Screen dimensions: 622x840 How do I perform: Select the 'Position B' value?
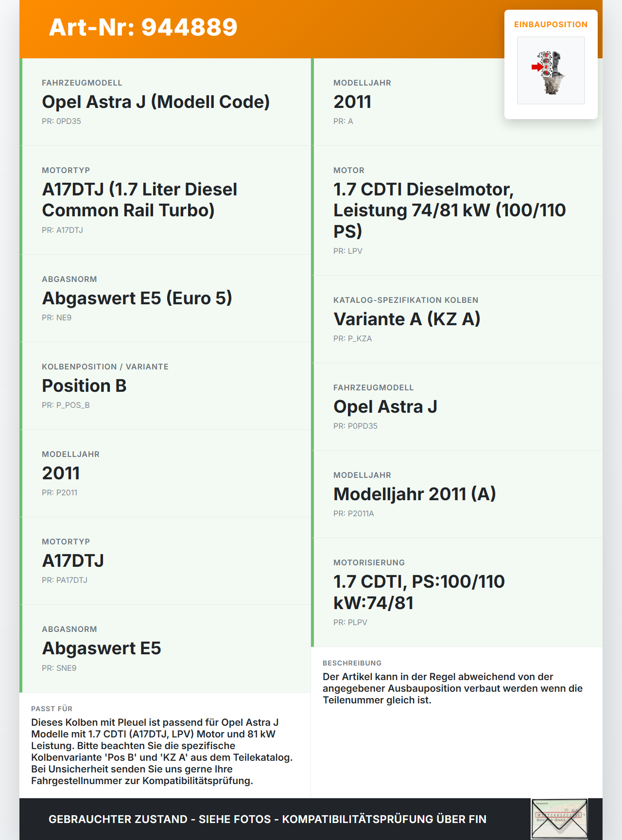coord(84,385)
